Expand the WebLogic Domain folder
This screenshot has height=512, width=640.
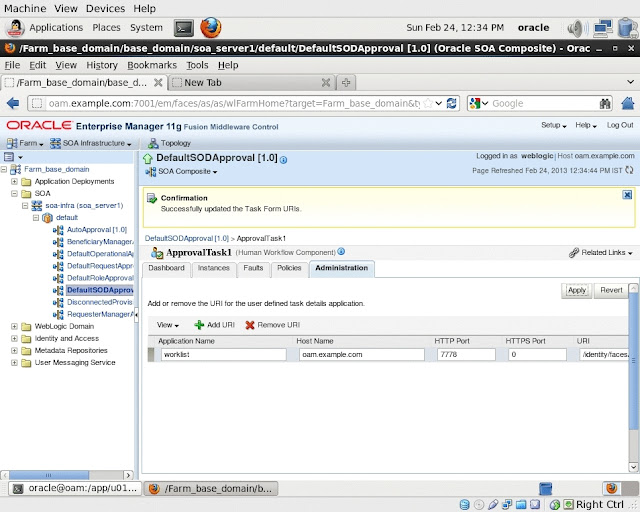14,326
